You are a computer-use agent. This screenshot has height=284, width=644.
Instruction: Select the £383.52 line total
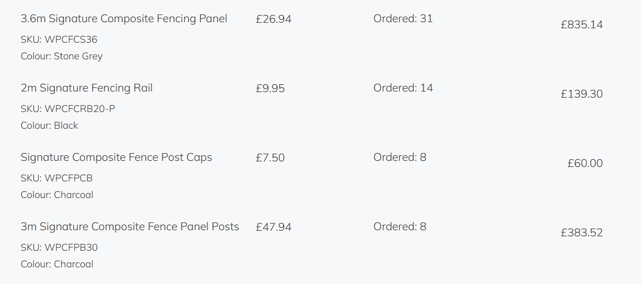(x=581, y=233)
